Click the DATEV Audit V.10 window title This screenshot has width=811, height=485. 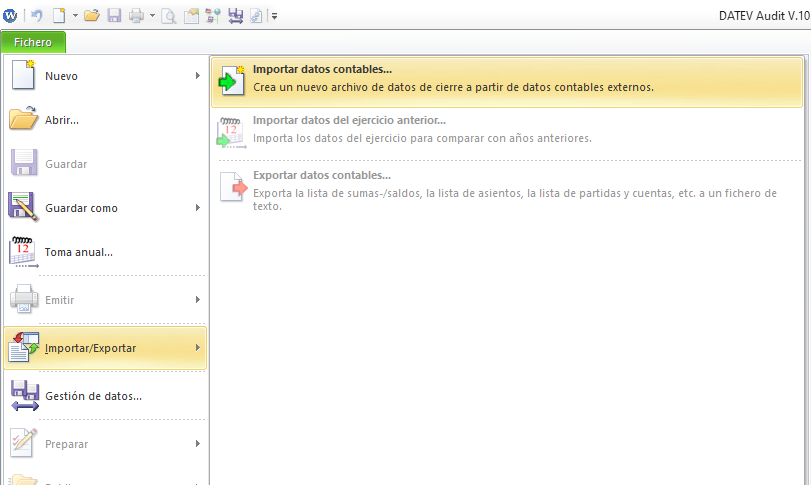(x=764, y=16)
